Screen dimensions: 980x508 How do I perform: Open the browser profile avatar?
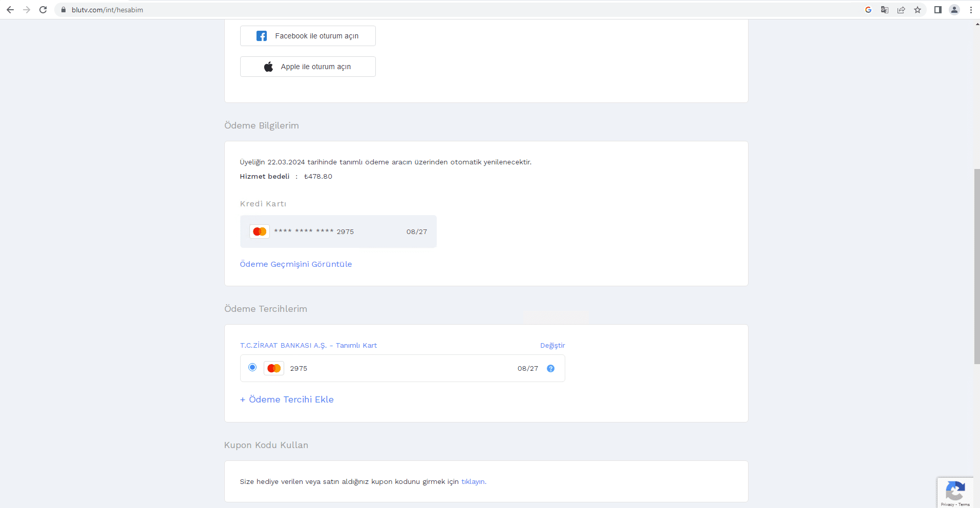click(x=954, y=10)
